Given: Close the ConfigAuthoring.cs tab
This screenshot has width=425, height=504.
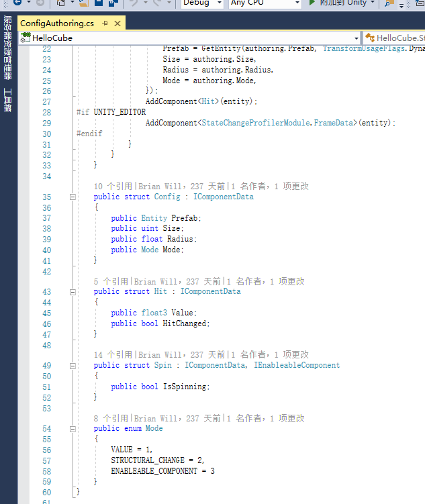Looking at the screenshot, I should (x=117, y=23).
